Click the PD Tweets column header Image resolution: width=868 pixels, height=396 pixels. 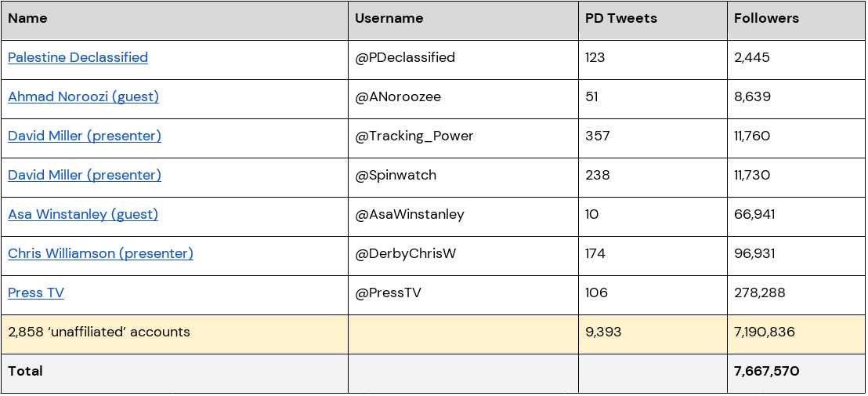(x=620, y=19)
